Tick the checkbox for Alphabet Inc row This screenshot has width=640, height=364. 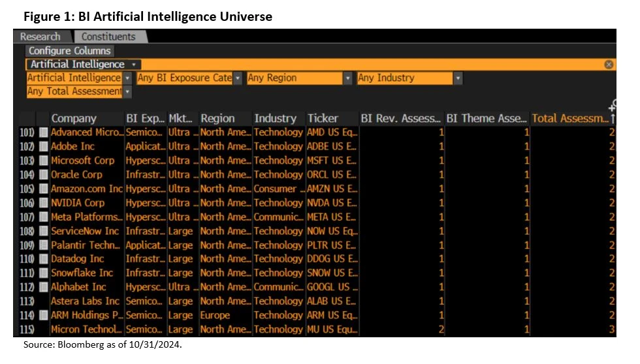(44, 287)
